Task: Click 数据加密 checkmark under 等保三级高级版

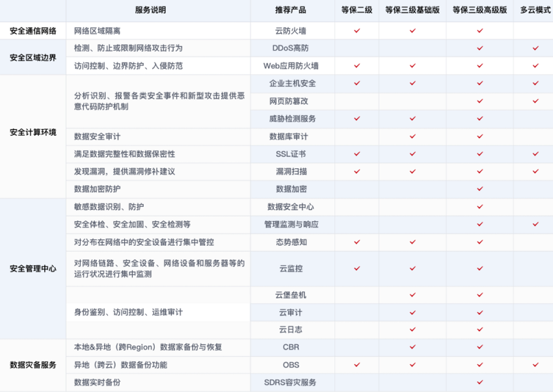Action: [479, 189]
